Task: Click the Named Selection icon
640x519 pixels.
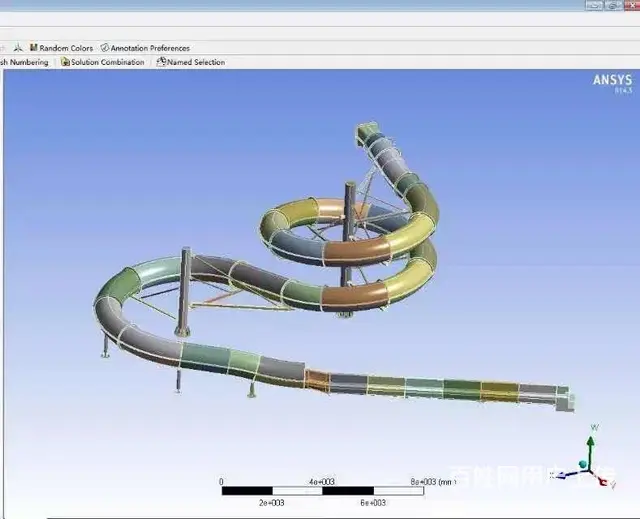Action: [161, 62]
